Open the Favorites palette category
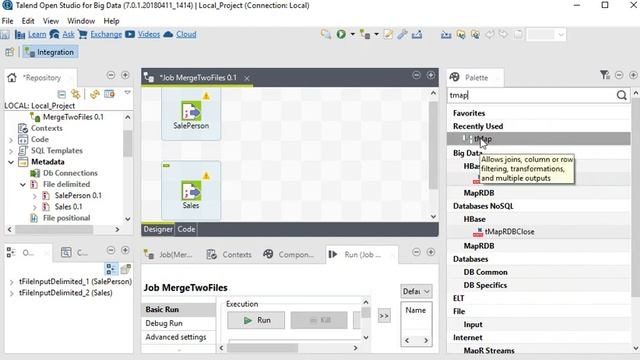Viewport: 640px width, 360px height. point(469,113)
